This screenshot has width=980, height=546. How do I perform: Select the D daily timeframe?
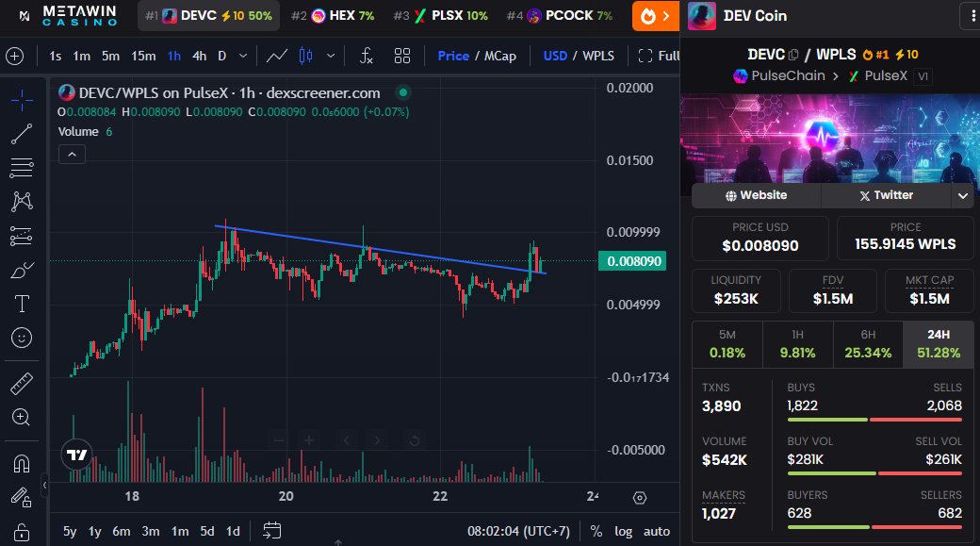221,57
